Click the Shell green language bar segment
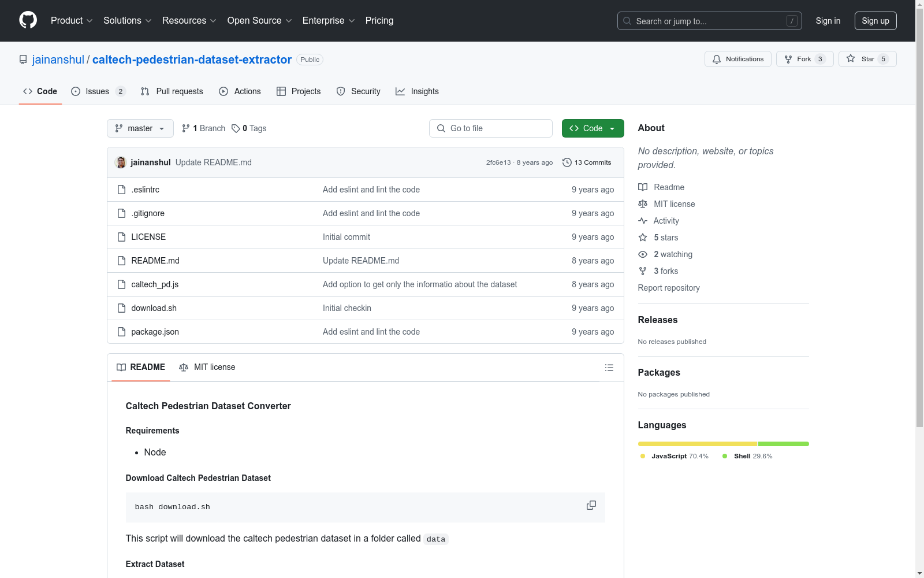 click(784, 444)
